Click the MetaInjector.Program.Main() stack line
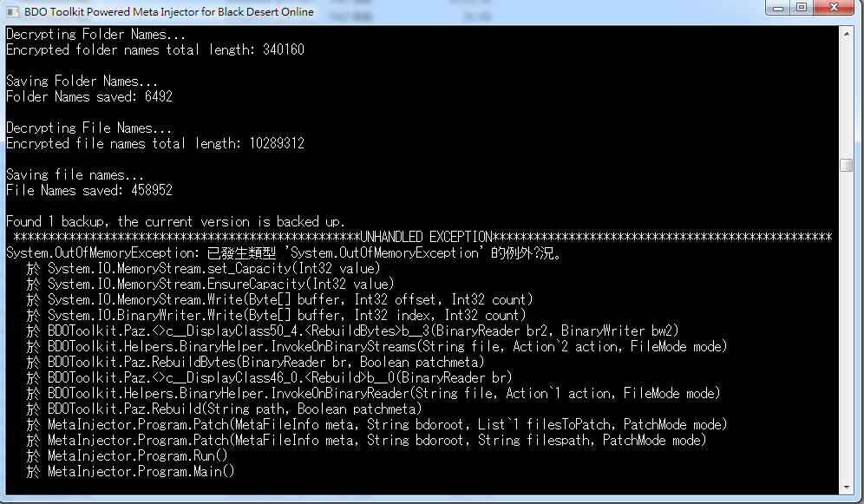Viewport: 864px width, 504px height. pyautogui.click(x=141, y=471)
